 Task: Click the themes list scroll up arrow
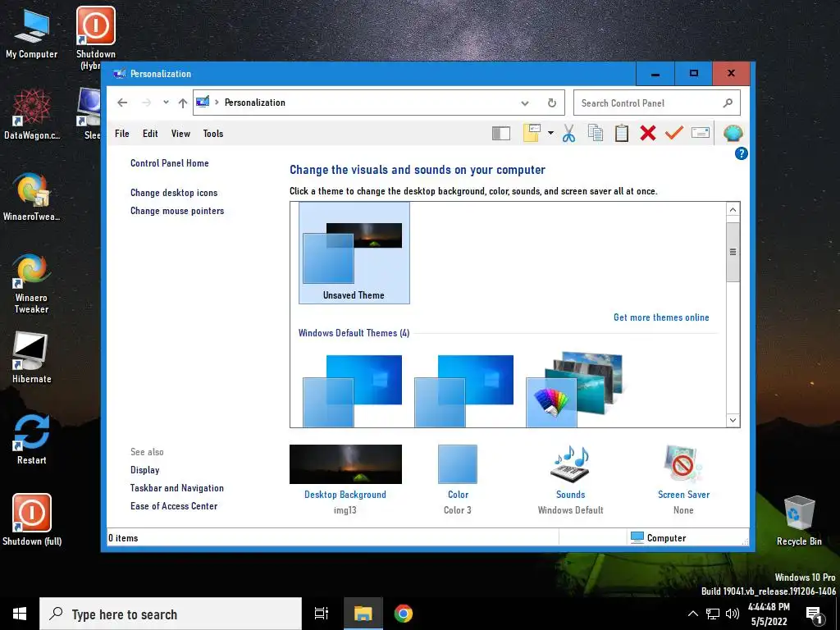coord(733,209)
